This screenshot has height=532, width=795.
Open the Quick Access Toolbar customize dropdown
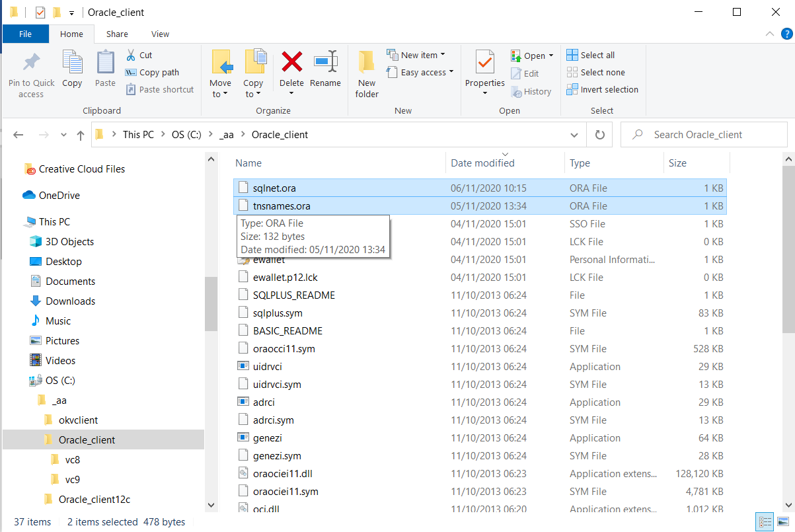point(71,13)
